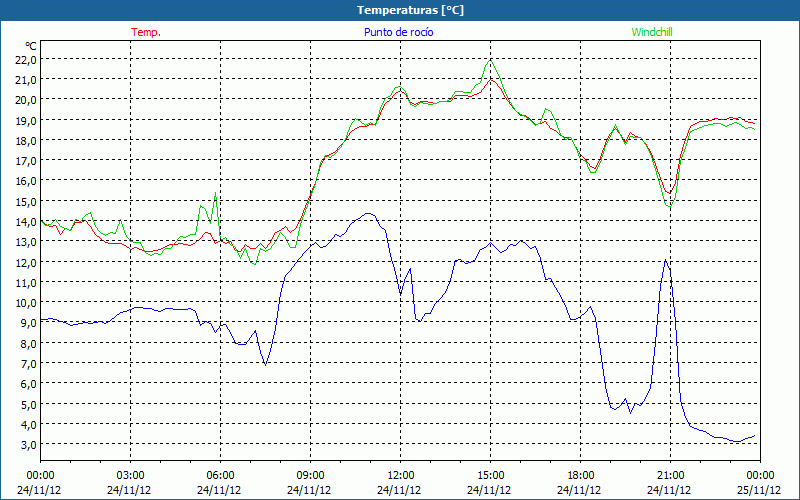Click the 4,0 y-axis value
800x500 pixels.
pyautogui.click(x=29, y=424)
